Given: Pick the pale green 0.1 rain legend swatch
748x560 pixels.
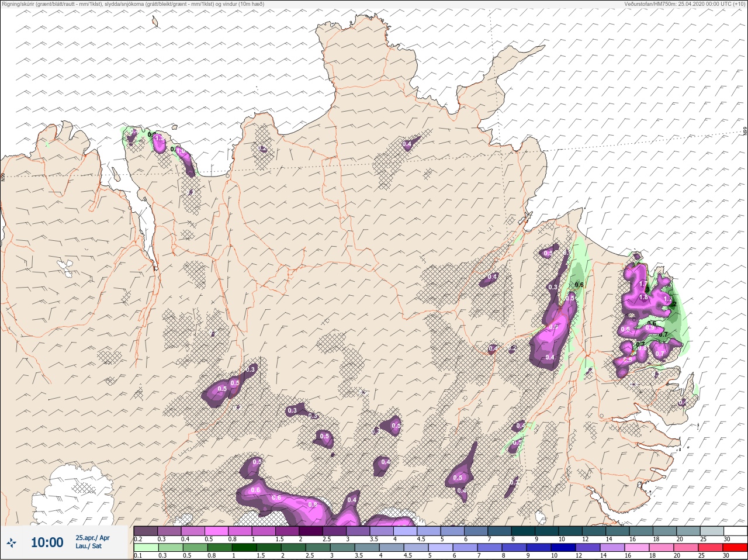Looking at the screenshot, I should click(146, 549).
